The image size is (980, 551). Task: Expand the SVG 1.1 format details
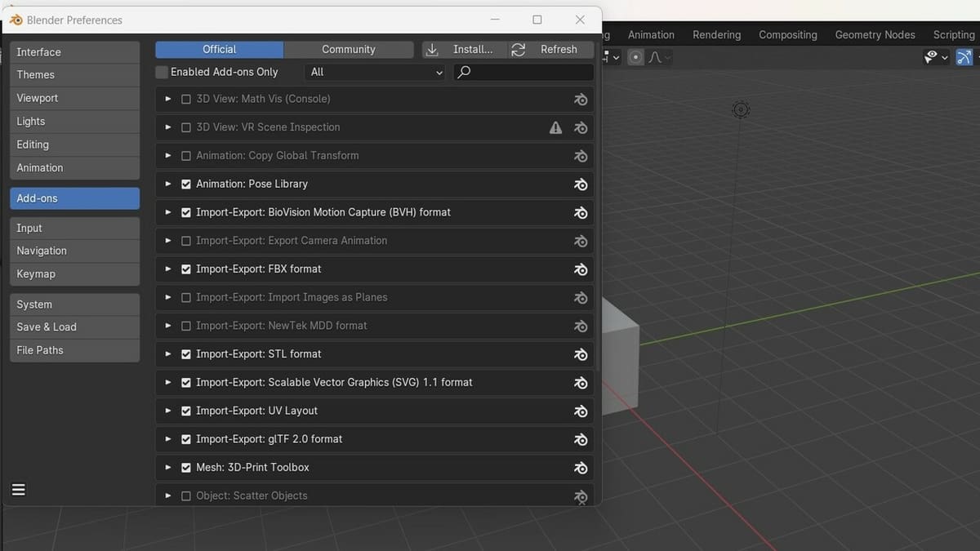click(168, 383)
